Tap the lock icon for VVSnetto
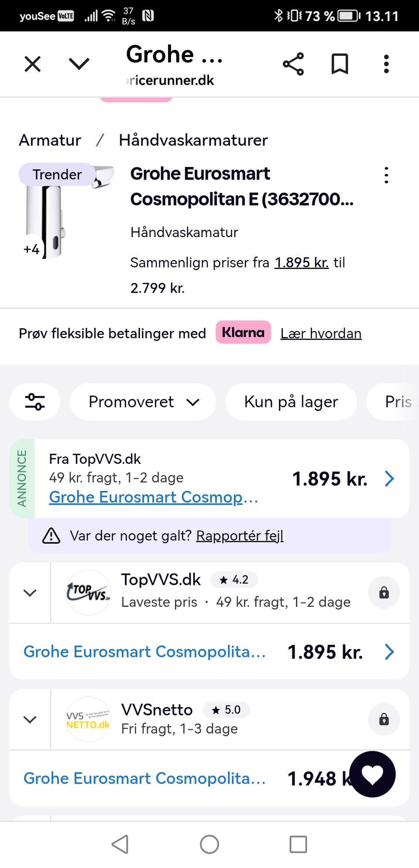 pos(384,719)
